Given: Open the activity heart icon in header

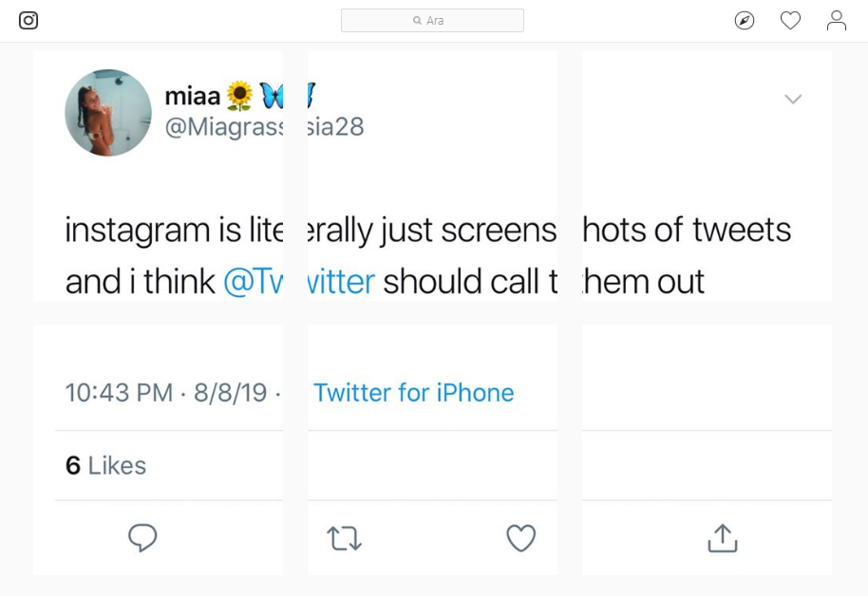Looking at the screenshot, I should coord(790,21).
